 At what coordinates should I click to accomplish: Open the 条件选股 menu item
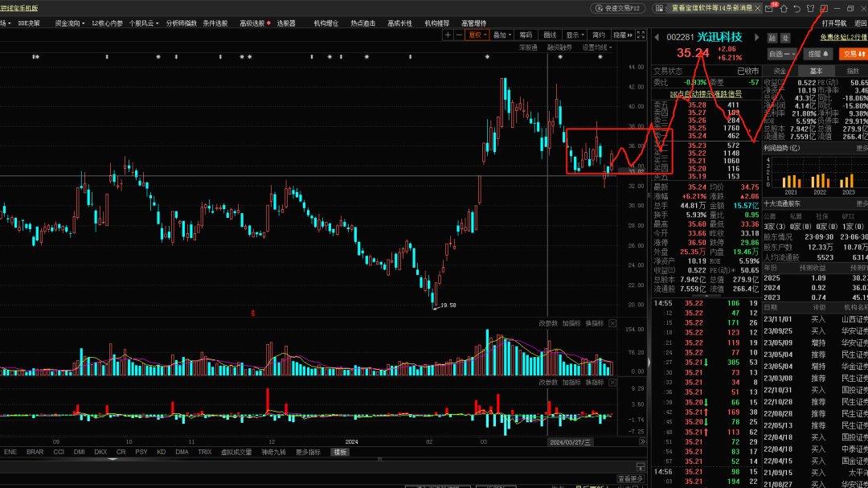[215, 23]
